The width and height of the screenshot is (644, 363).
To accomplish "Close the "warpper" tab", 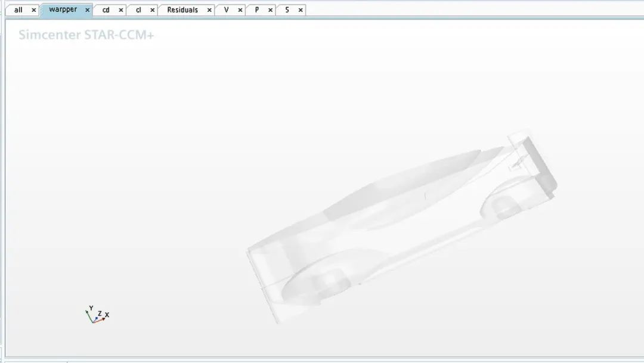I will click(x=87, y=10).
